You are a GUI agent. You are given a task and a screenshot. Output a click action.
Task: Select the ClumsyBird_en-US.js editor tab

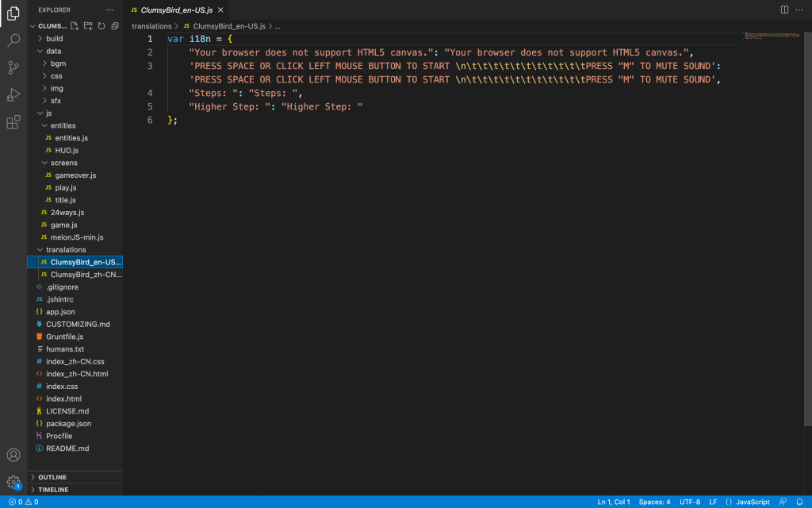(177, 10)
